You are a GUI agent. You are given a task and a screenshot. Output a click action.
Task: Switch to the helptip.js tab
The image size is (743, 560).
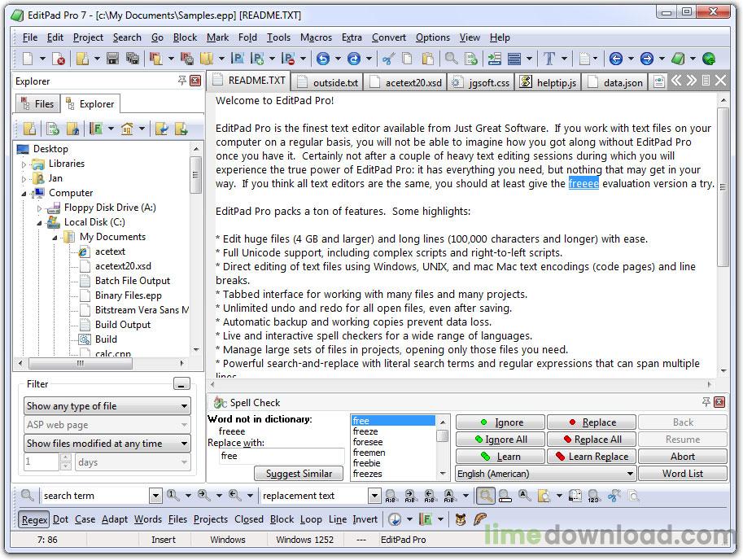point(549,82)
